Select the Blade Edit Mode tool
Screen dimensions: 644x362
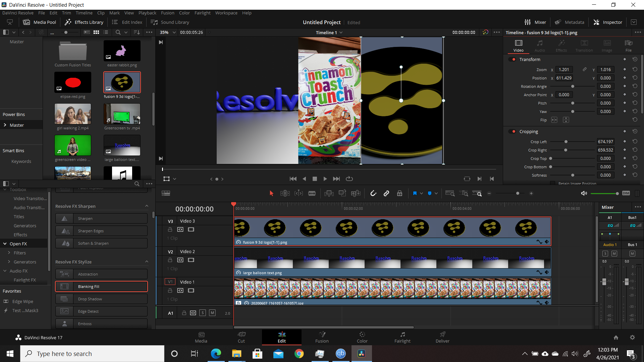point(312,193)
